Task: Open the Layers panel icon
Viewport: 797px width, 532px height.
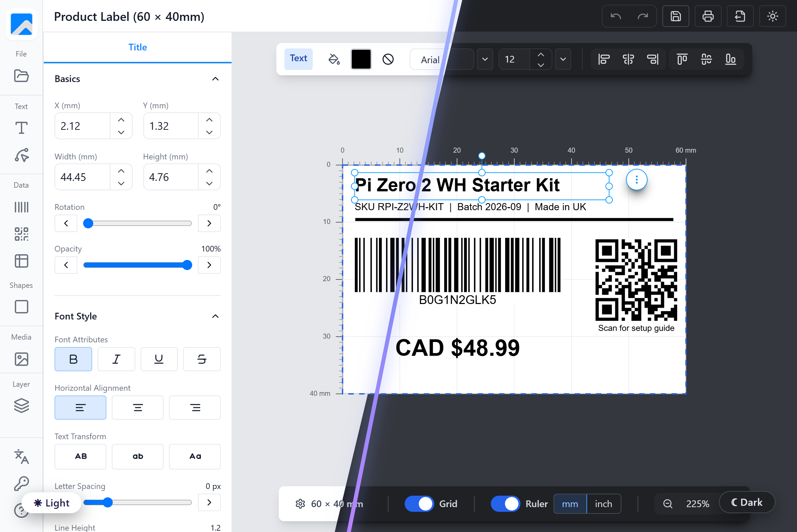Action: (x=21, y=406)
